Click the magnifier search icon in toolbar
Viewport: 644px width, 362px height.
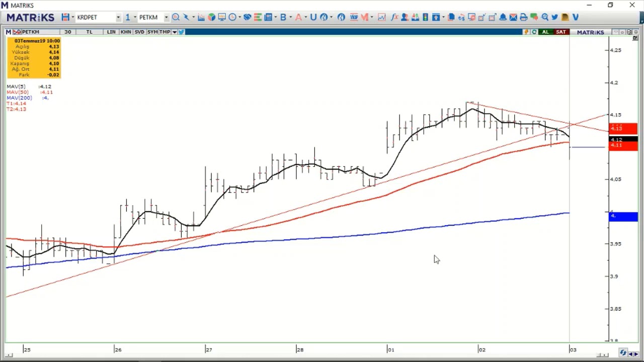click(x=176, y=17)
